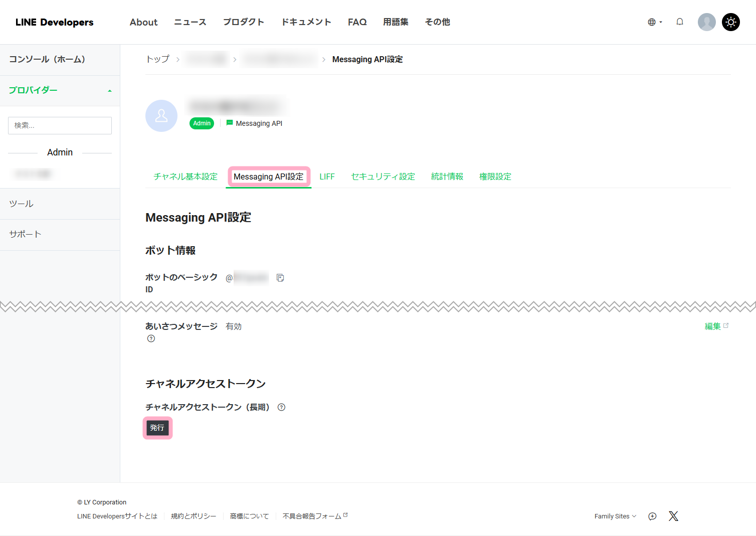Open the X social icon
Screen dimensions: 756x536
[x=673, y=516]
